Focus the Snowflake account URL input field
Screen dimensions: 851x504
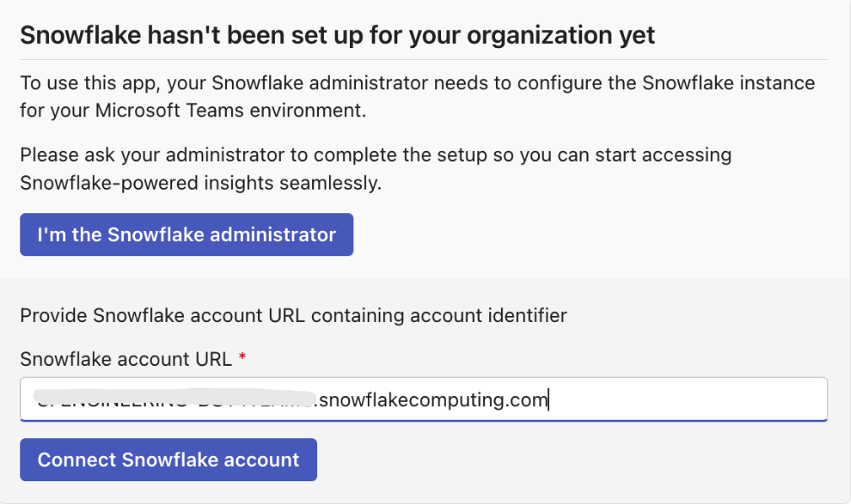tap(424, 399)
